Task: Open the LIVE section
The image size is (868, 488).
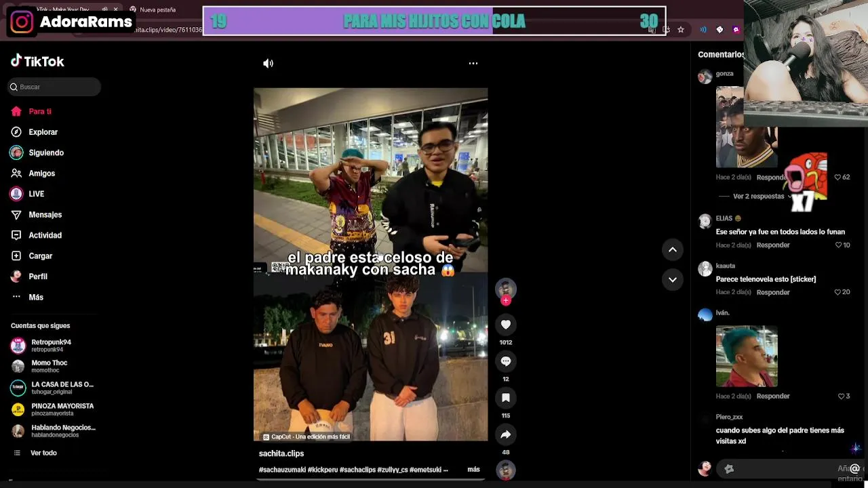Action: click(x=37, y=194)
